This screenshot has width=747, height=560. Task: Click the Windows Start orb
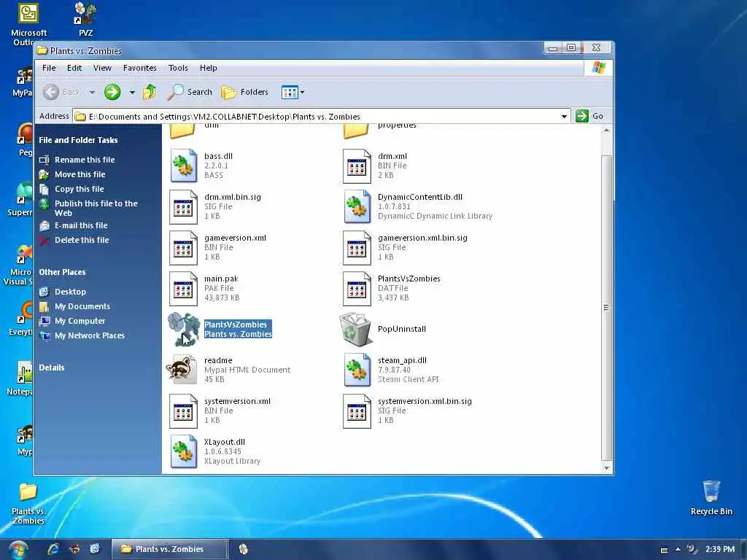pos(18,550)
